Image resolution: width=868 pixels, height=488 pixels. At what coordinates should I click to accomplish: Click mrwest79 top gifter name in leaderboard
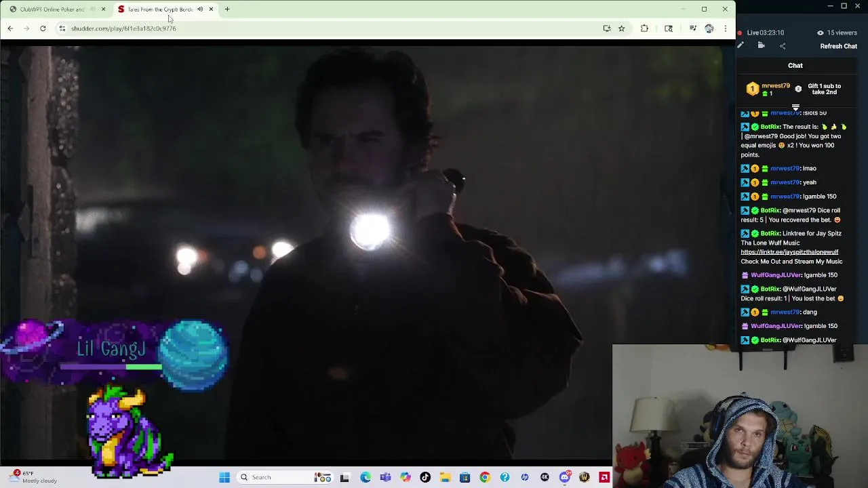tap(776, 86)
